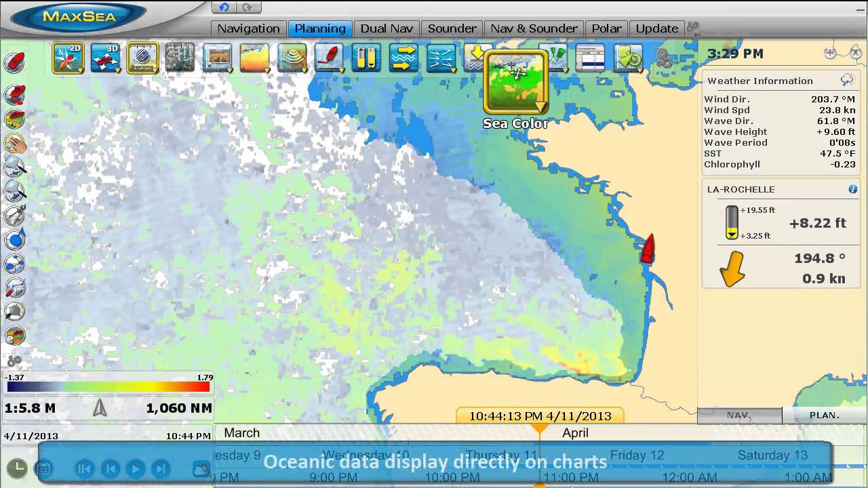Open the calendar date picker icon

pyautogui.click(x=43, y=468)
